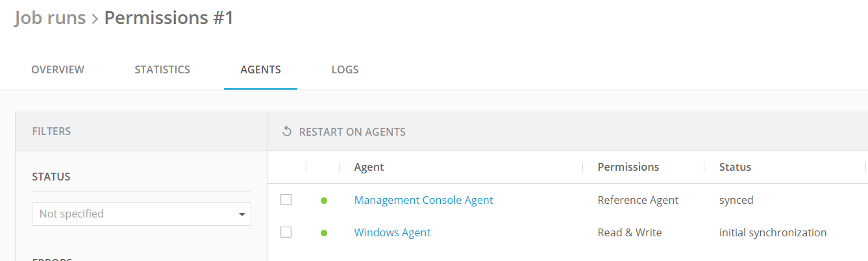The width and height of the screenshot is (868, 261).
Task: Expand status filter using its caret arrow
Action: (242, 214)
